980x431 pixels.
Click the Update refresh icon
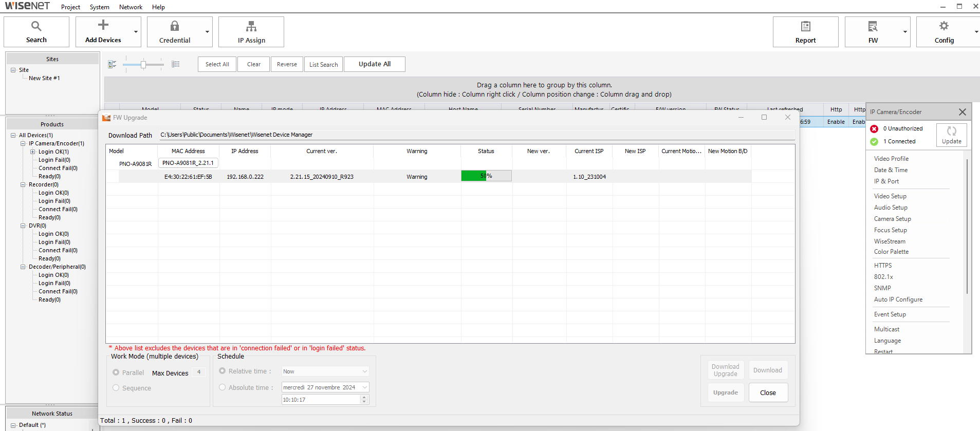pyautogui.click(x=951, y=131)
